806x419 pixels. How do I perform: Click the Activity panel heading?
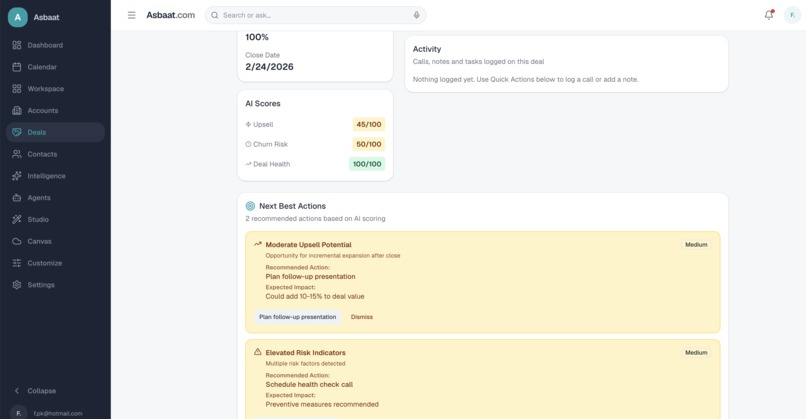click(x=427, y=49)
